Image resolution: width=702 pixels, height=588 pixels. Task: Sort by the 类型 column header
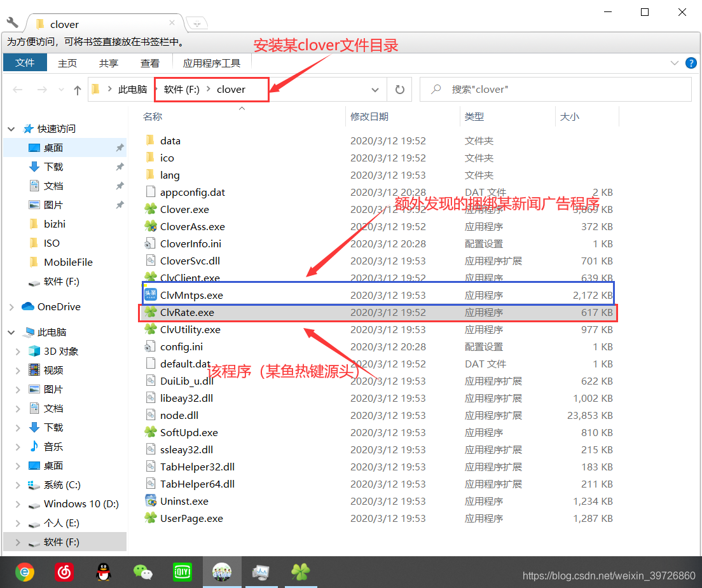[474, 117]
